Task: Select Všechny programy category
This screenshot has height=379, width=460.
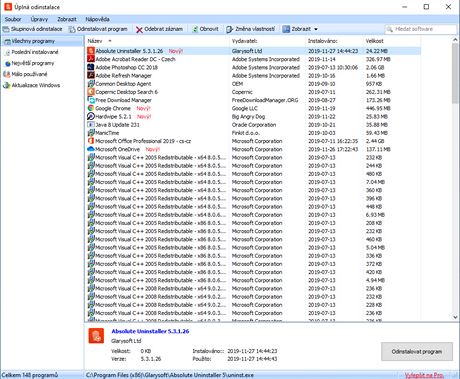Action: 42,41
